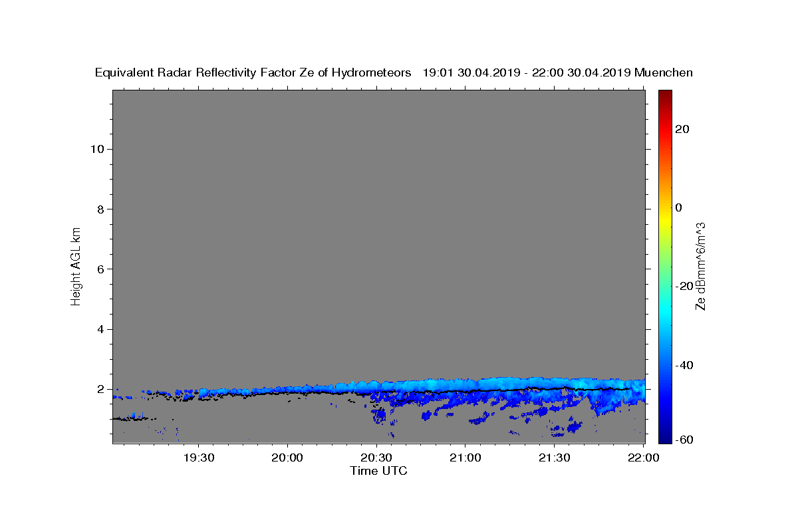Click the date range text '19:01 30.04.2019 - 22:00 30.04.2019'

pyautogui.click(x=527, y=73)
